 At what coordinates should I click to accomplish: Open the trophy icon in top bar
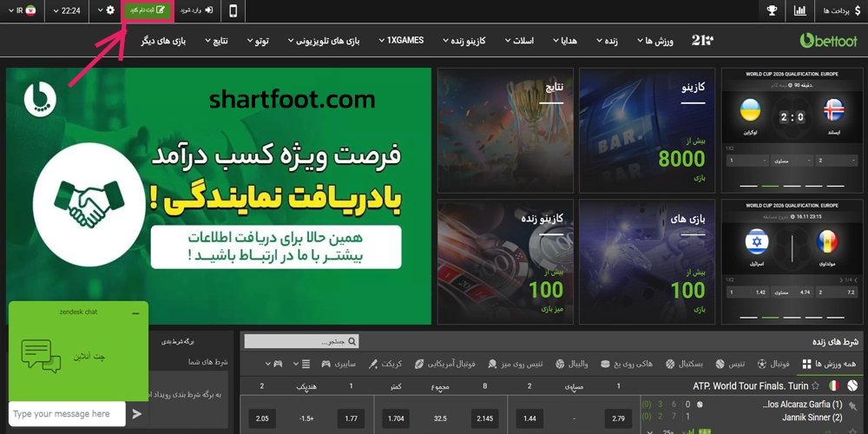coord(772,11)
